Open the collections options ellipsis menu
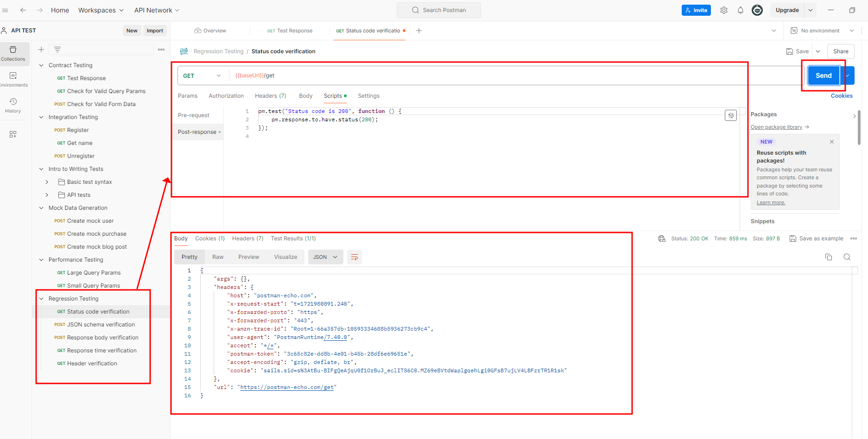The image size is (868, 439). pyautogui.click(x=161, y=50)
